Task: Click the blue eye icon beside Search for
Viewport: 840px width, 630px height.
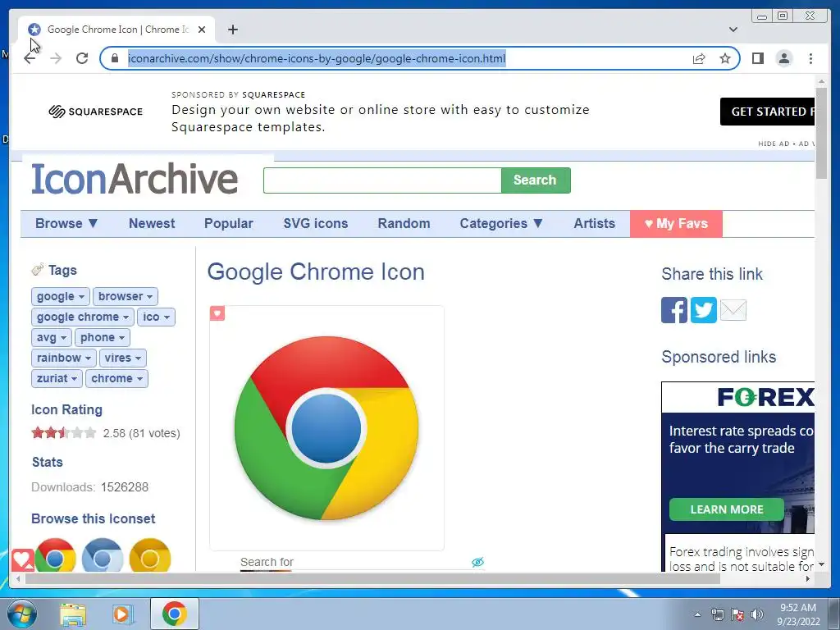Action: (478, 561)
